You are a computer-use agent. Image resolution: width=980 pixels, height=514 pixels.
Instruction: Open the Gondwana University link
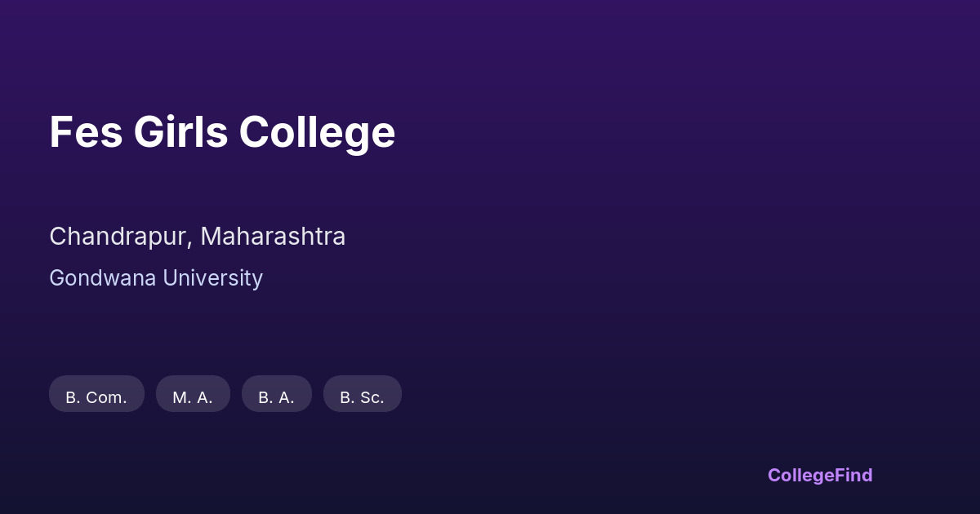pos(156,278)
